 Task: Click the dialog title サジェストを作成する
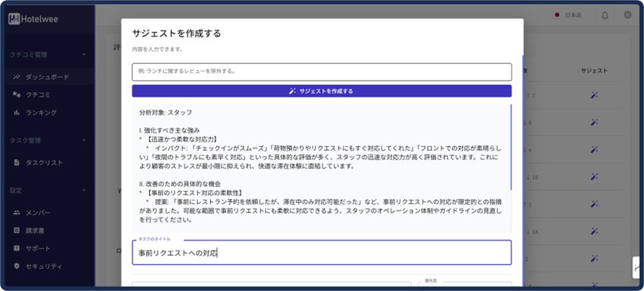point(177,34)
